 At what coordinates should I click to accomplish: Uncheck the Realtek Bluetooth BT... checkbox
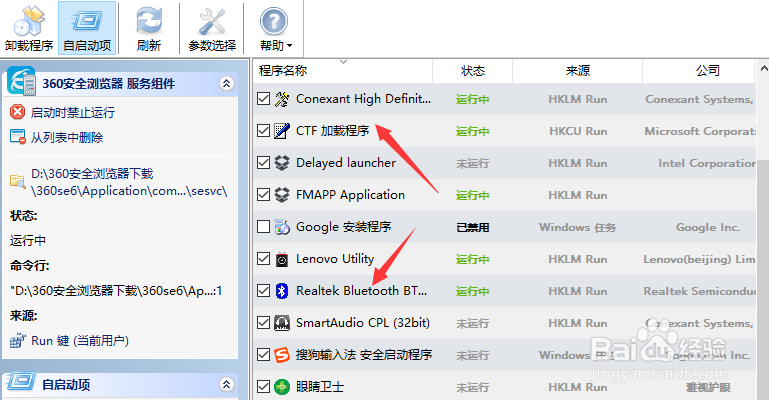point(263,291)
